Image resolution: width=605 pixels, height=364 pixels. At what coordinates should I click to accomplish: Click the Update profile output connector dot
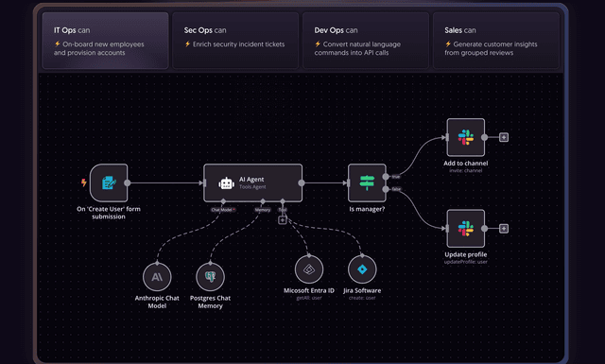click(x=485, y=229)
